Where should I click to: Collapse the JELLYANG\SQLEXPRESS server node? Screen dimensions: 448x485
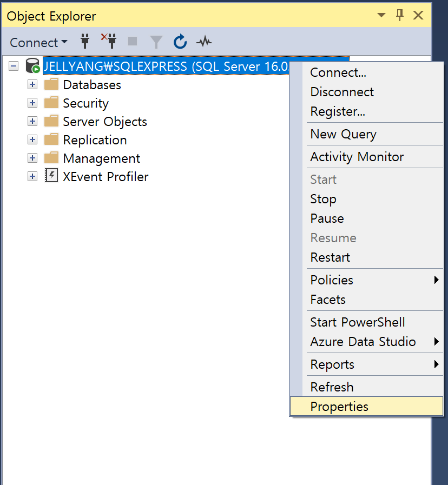[x=14, y=66]
